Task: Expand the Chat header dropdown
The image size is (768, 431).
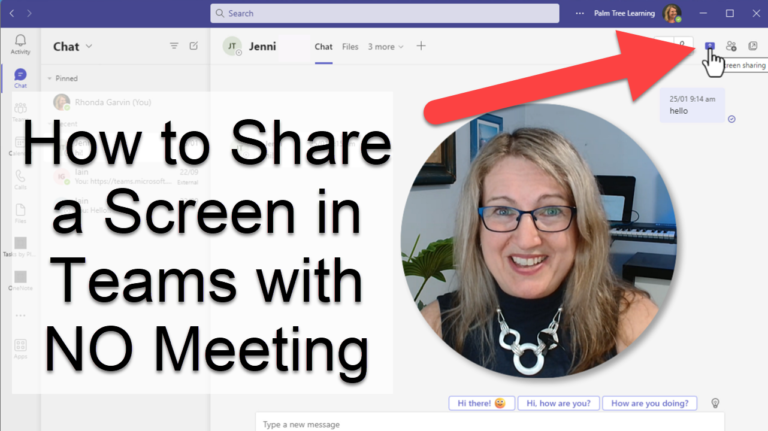Action: click(x=89, y=46)
